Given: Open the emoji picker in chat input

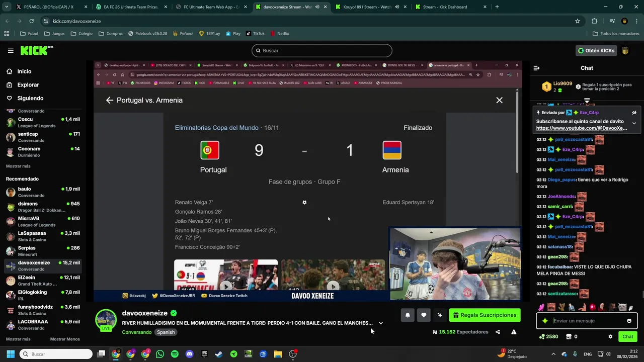Looking at the screenshot, I should pos(629,321).
